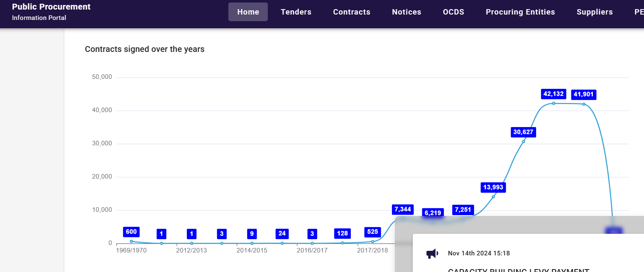Select the 525 data label
This screenshot has height=272, width=644.
(372, 232)
